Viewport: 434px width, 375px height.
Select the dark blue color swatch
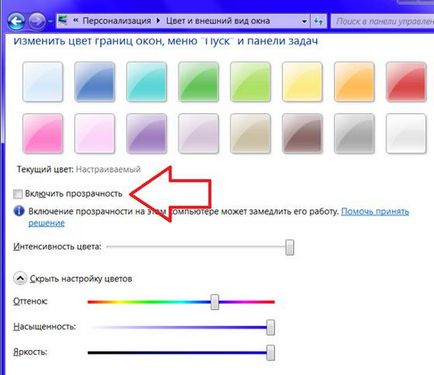(95, 82)
